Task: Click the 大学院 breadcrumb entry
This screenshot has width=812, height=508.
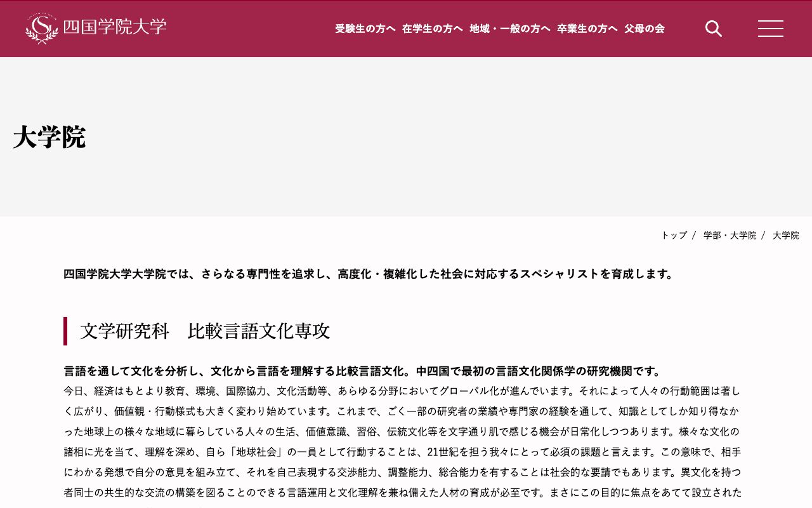Action: [786, 235]
